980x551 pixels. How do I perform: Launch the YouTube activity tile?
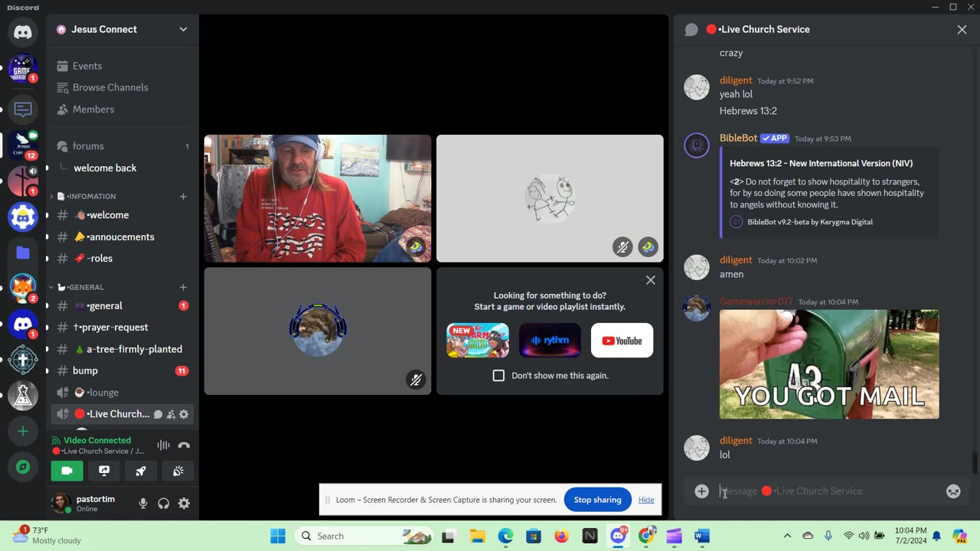622,341
